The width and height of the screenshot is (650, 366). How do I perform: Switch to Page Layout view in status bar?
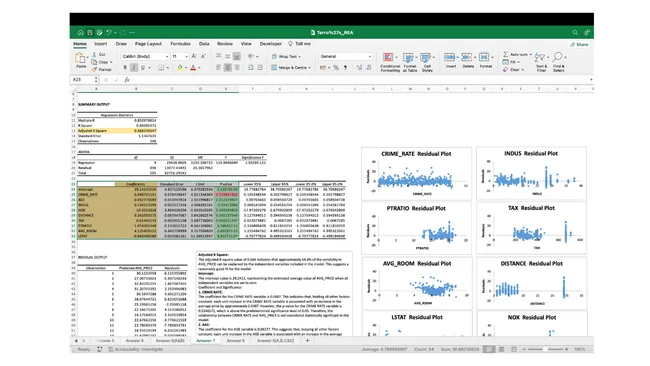501,349
